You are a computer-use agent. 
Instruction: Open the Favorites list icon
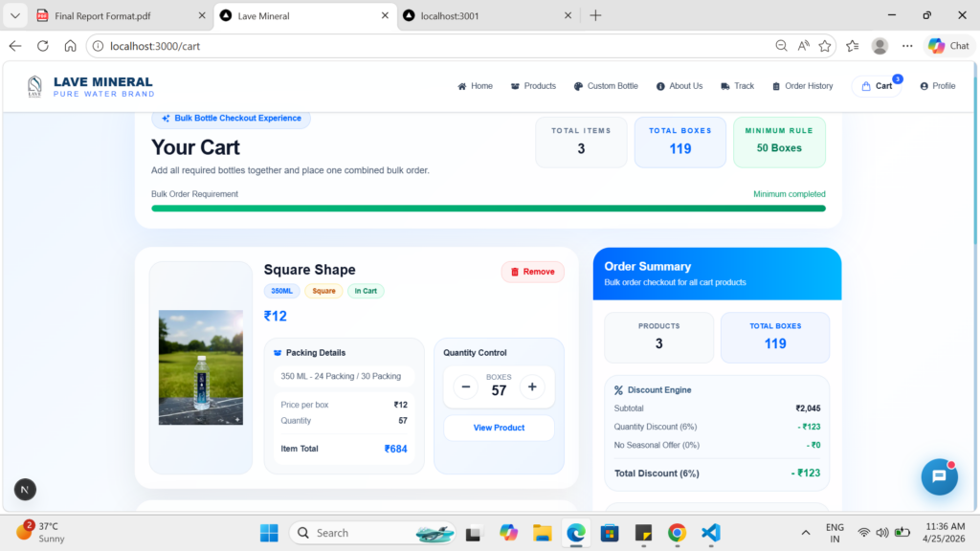click(x=853, y=46)
